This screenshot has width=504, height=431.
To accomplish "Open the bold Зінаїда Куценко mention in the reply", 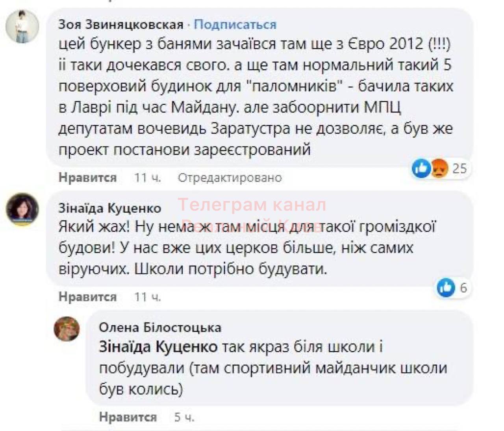I will pos(158,347).
